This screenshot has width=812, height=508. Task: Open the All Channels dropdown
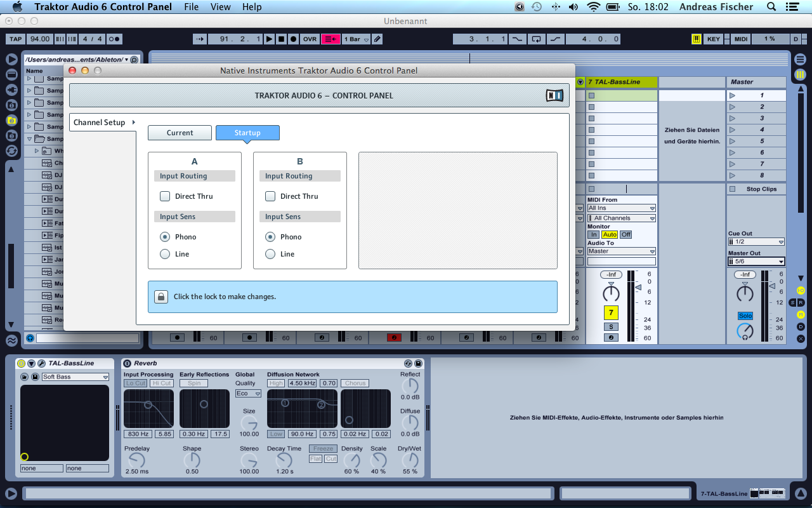coord(622,218)
